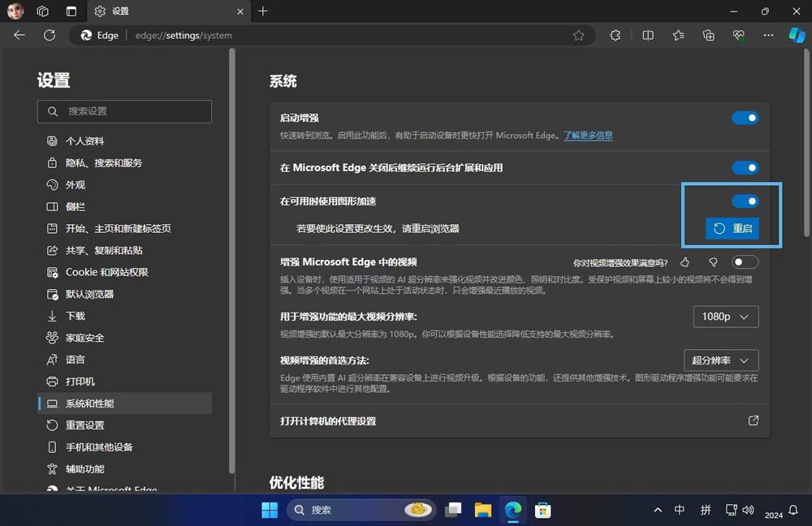This screenshot has height=526, width=812.
Task: Open 外观 settings page
Action: click(x=124, y=185)
